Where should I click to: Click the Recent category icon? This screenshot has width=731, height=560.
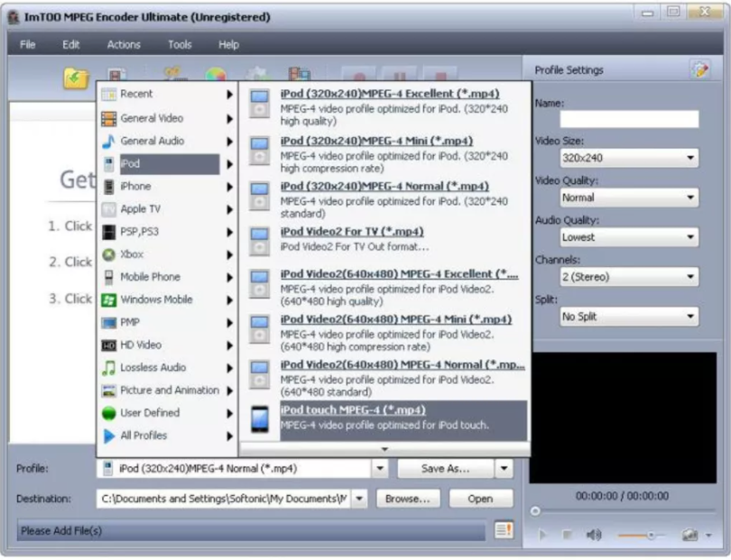coord(108,94)
